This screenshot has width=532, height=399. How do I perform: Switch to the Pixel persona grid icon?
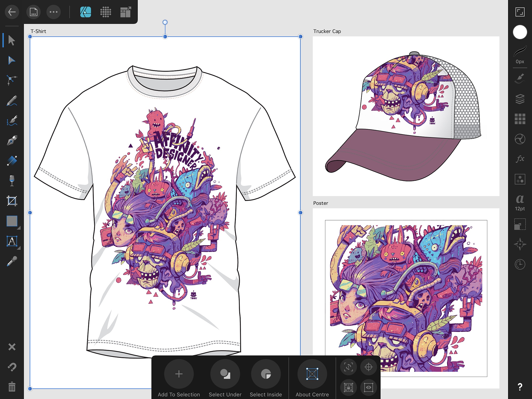[105, 12]
